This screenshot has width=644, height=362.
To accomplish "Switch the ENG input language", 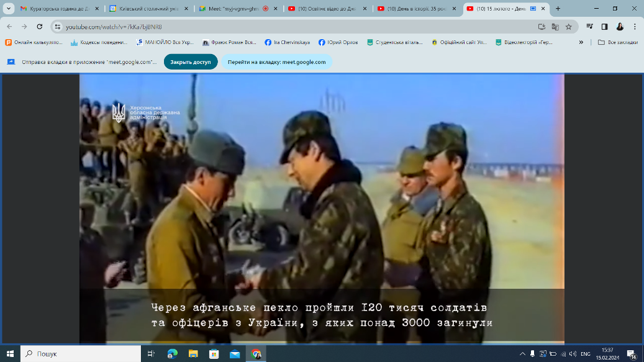I will coord(586,353).
